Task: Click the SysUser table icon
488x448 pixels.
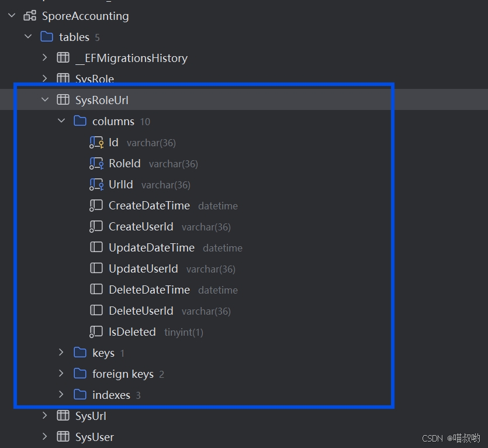Action: 63,437
